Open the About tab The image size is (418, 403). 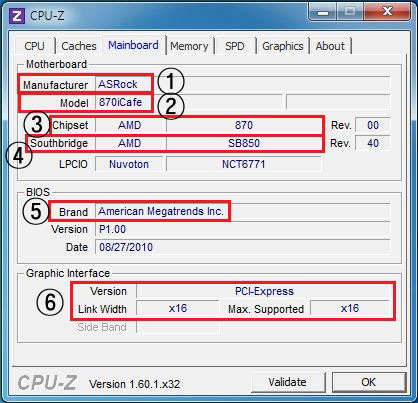[x=330, y=46]
